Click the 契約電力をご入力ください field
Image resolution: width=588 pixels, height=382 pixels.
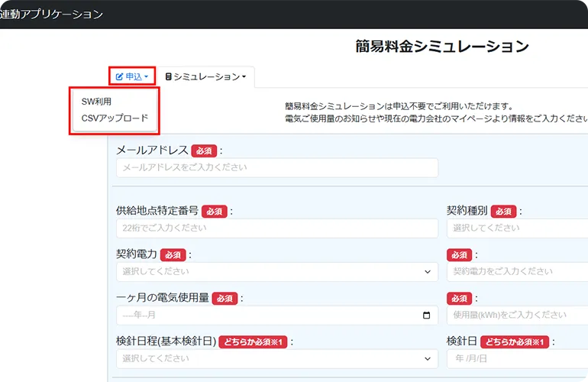click(x=518, y=272)
